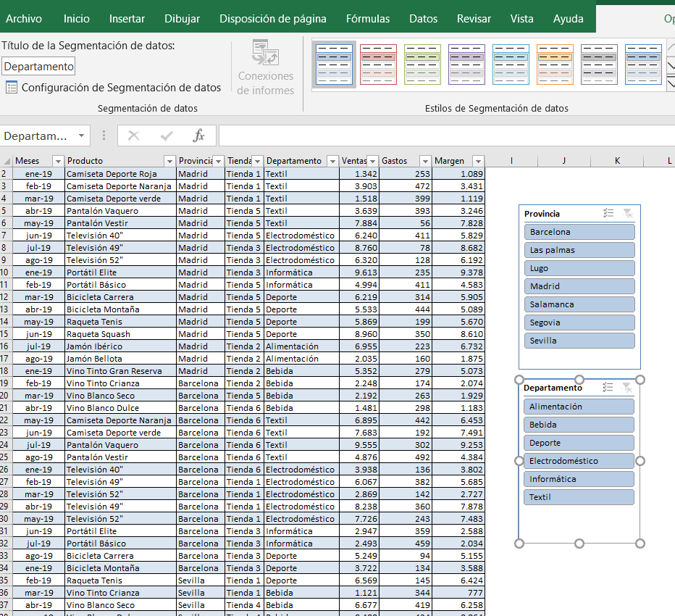Select cell with Jamón Ibérico
Screen dimensions: 675x616
120,346
